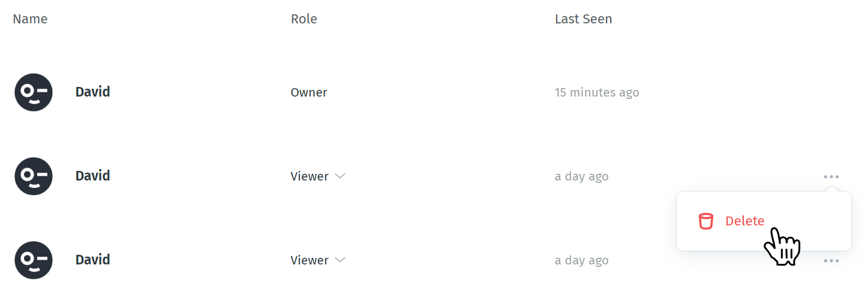
Task: Click the avatar in the middle David row
Action: point(34,176)
